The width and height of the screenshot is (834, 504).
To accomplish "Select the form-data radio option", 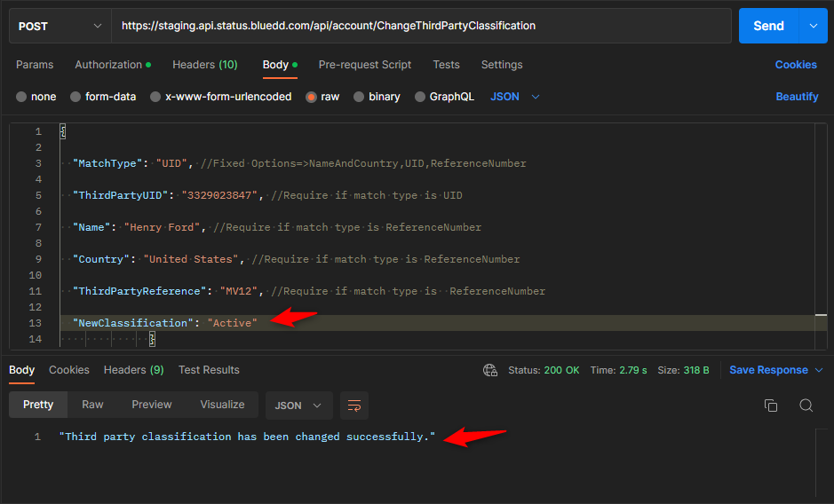I will pyautogui.click(x=76, y=97).
